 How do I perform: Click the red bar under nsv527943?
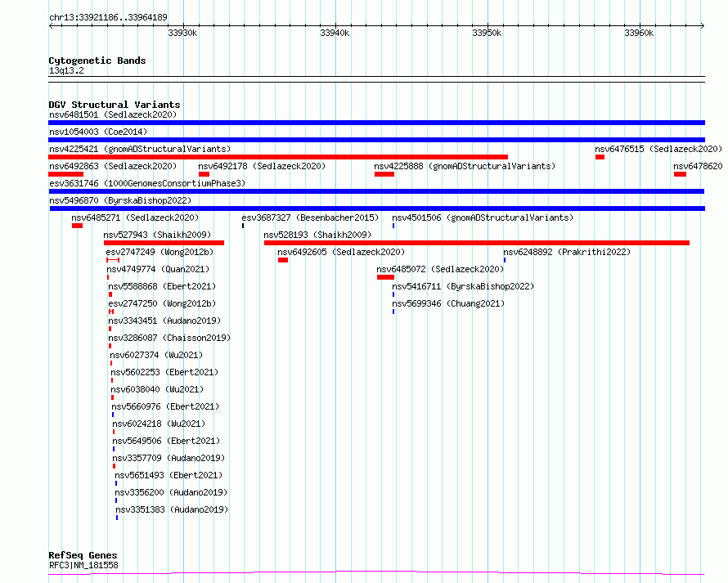(x=164, y=243)
